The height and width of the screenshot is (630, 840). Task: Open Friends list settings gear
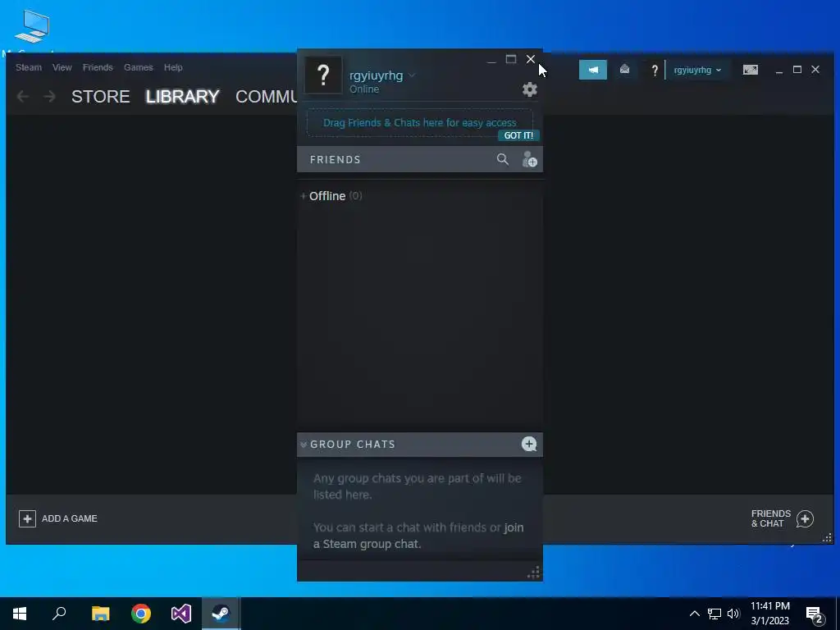click(529, 89)
